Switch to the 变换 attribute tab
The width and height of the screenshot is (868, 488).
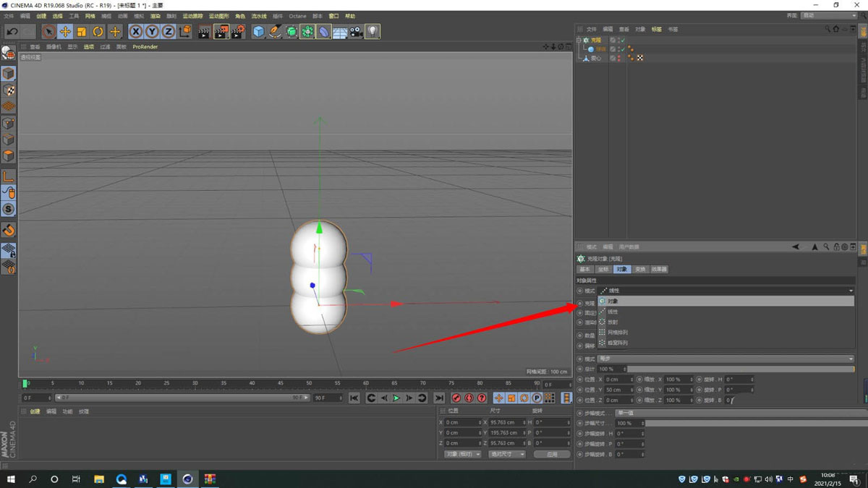coord(640,269)
